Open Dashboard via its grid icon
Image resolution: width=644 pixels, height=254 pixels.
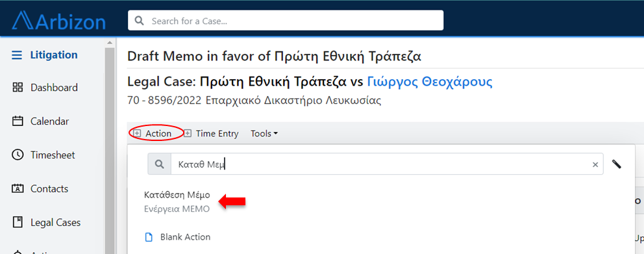[x=18, y=88]
